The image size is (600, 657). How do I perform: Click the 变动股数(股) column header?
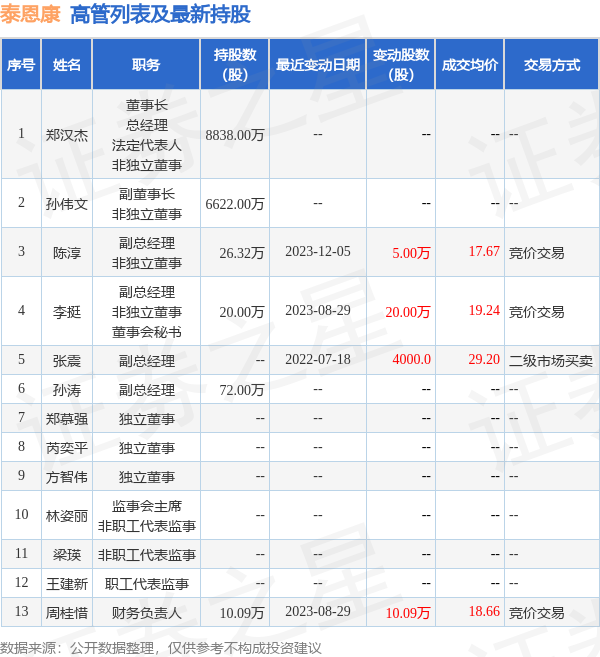[401, 64]
